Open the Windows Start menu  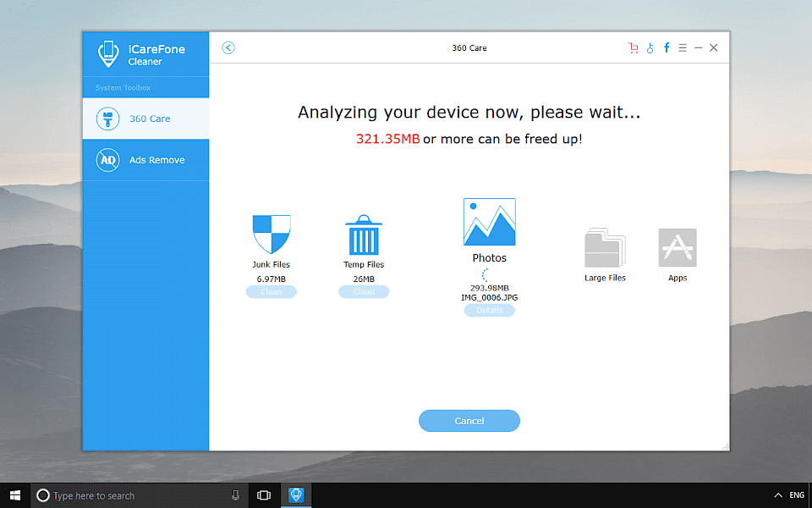point(15,495)
